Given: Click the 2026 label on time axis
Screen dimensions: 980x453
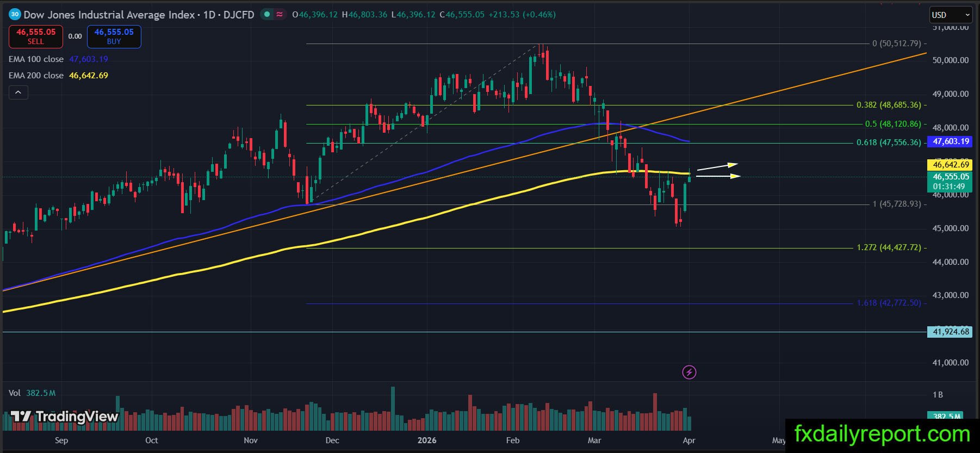Looking at the screenshot, I should pos(427,440).
